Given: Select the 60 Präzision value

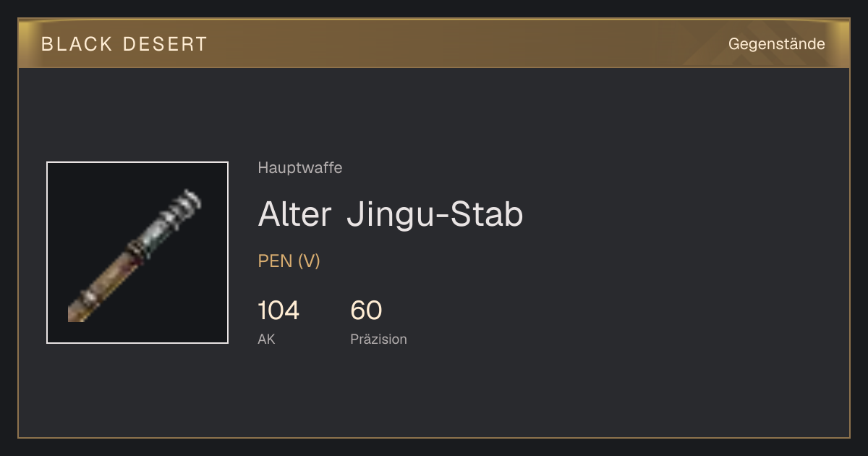Looking at the screenshot, I should click(366, 311).
